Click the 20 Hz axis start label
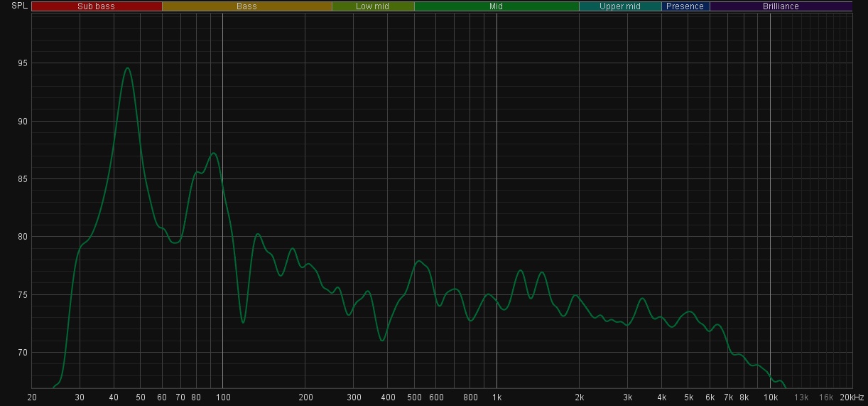Screen dimensions: 868x406 pyautogui.click(x=32, y=397)
